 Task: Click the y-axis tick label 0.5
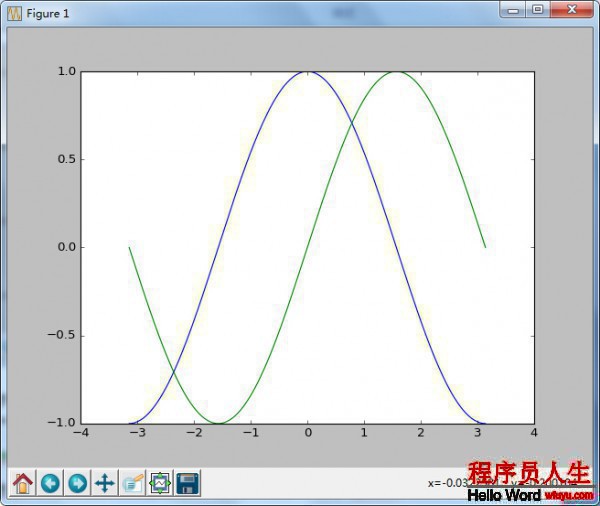(x=67, y=159)
